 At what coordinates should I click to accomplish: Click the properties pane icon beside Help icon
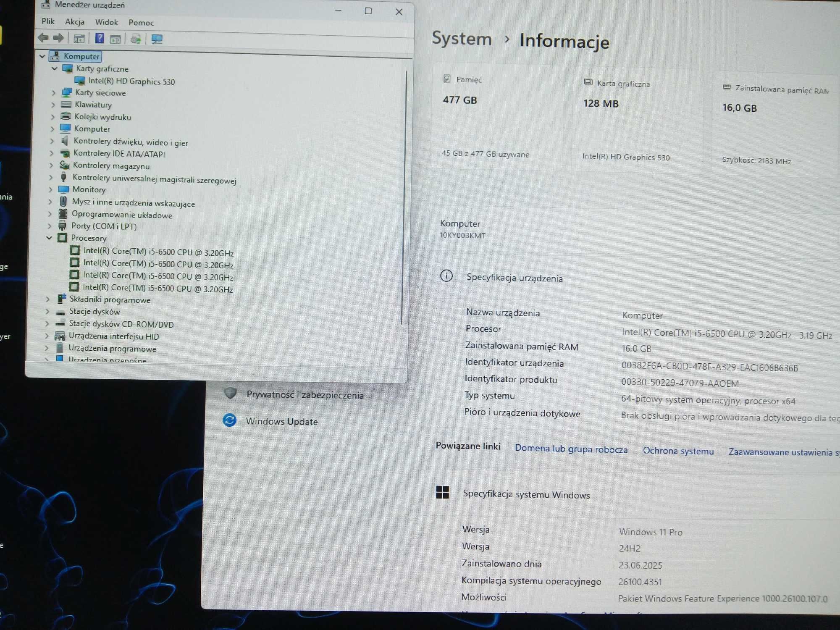115,39
